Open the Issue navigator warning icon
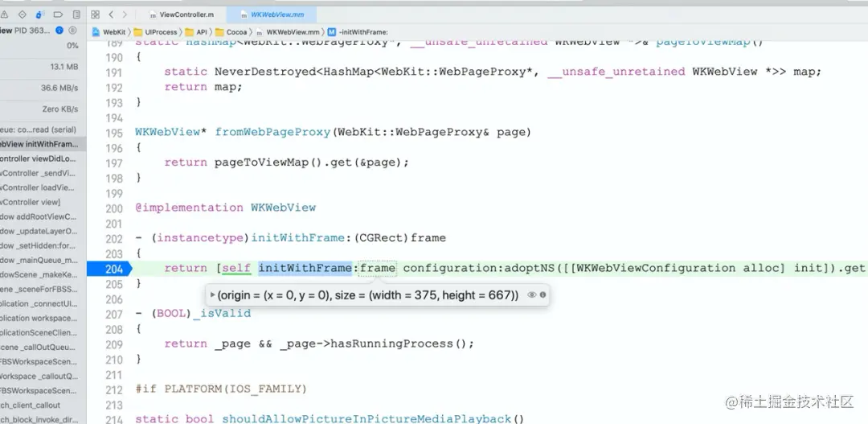868x424 pixels. coord(5,14)
